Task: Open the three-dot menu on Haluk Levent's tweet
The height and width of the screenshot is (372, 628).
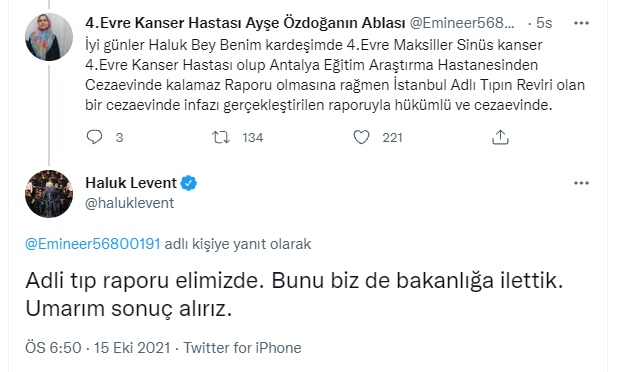Action: click(581, 183)
